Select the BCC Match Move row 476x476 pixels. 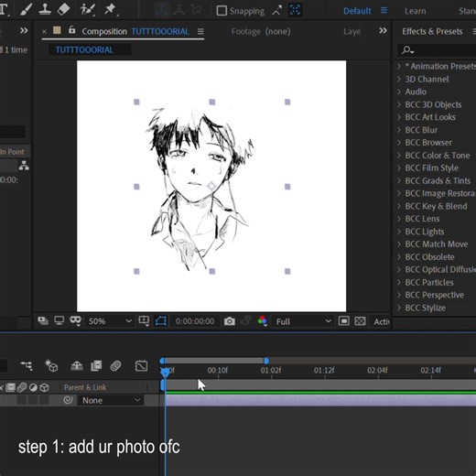coord(436,244)
